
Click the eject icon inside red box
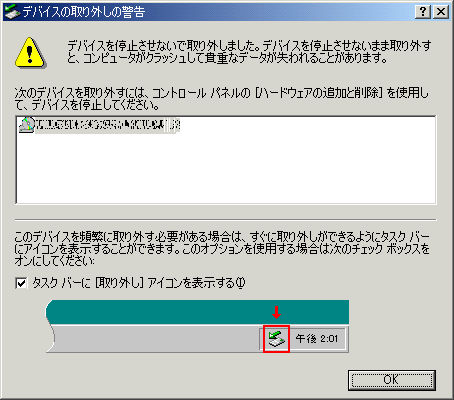(x=276, y=339)
